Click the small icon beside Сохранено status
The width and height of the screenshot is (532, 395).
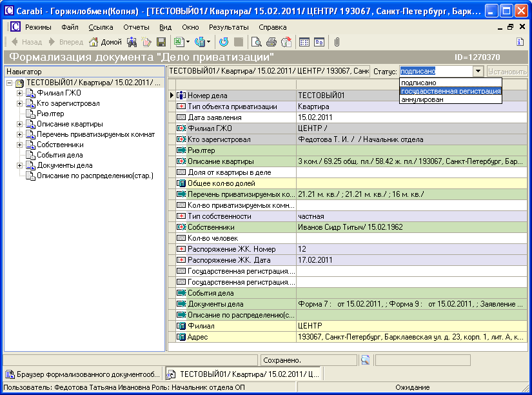(365, 360)
